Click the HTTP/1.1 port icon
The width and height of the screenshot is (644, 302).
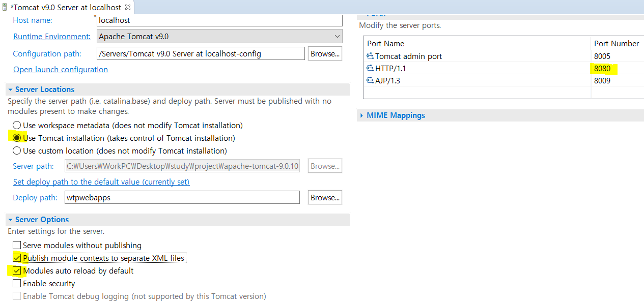pyautogui.click(x=370, y=68)
